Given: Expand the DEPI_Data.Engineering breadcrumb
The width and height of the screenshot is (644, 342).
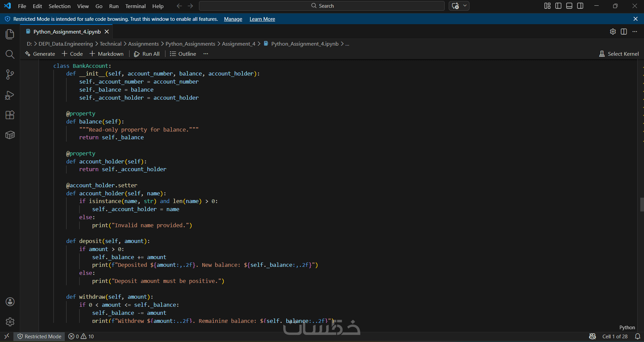Looking at the screenshot, I should pos(65,44).
